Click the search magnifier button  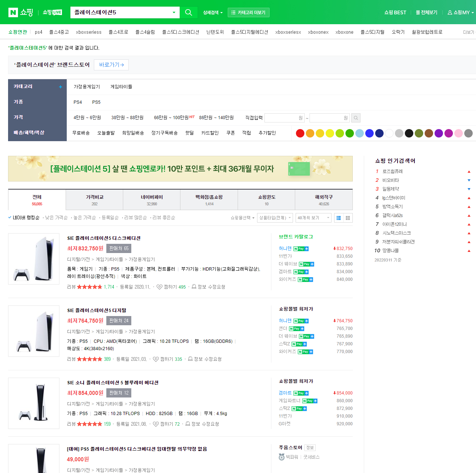coord(188,12)
